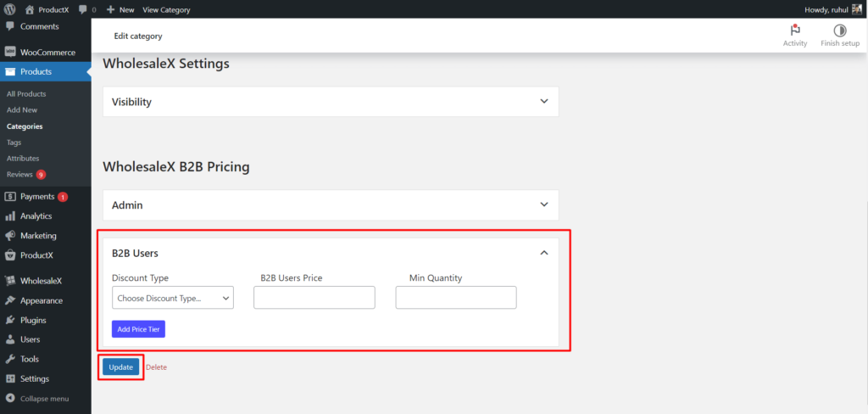Viewport: 868px width, 414px height.
Task: Click the Tools wrench icon
Action: tap(10, 359)
